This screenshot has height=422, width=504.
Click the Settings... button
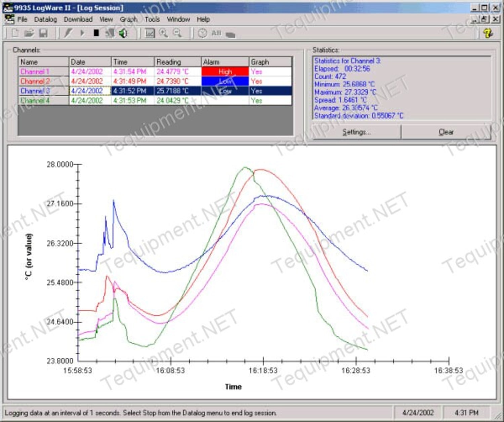pyautogui.click(x=356, y=132)
